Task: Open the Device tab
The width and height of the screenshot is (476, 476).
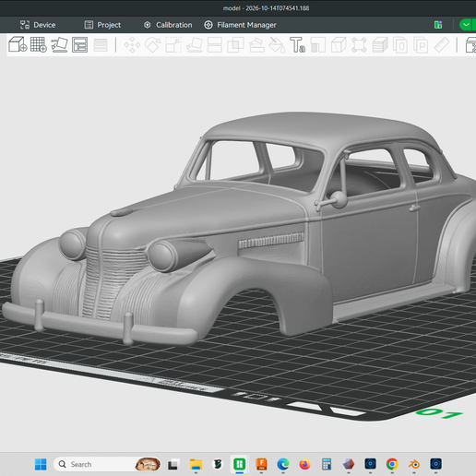Action: [38, 25]
